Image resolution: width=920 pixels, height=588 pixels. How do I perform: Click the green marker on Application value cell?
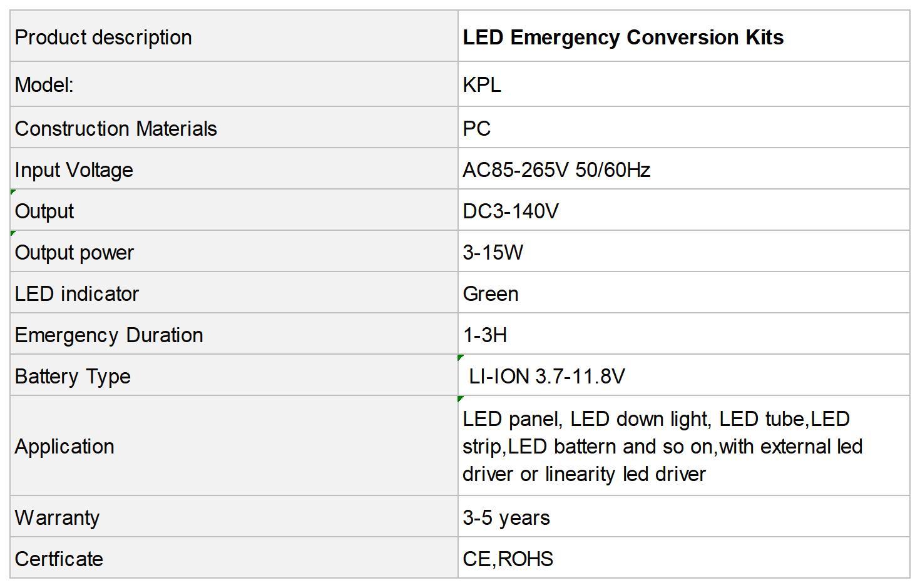click(461, 398)
